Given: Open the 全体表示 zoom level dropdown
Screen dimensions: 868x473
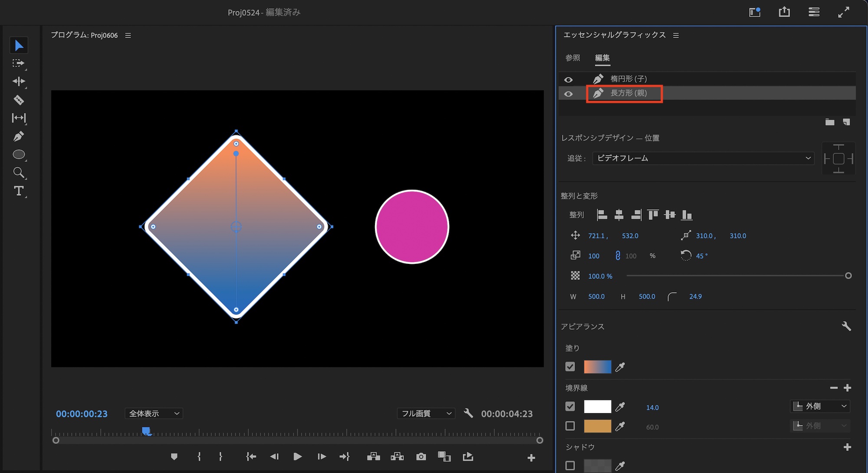Looking at the screenshot, I should coord(154,414).
